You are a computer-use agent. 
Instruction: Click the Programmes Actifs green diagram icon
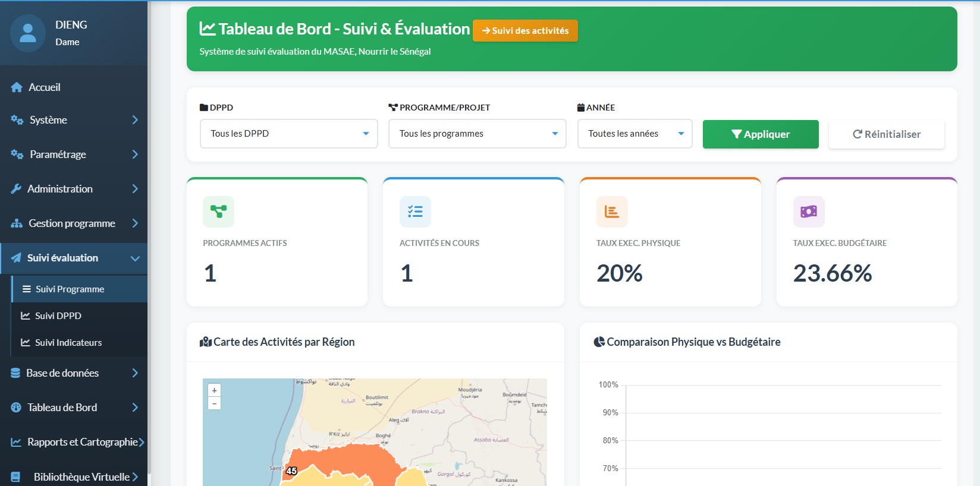coord(218,212)
